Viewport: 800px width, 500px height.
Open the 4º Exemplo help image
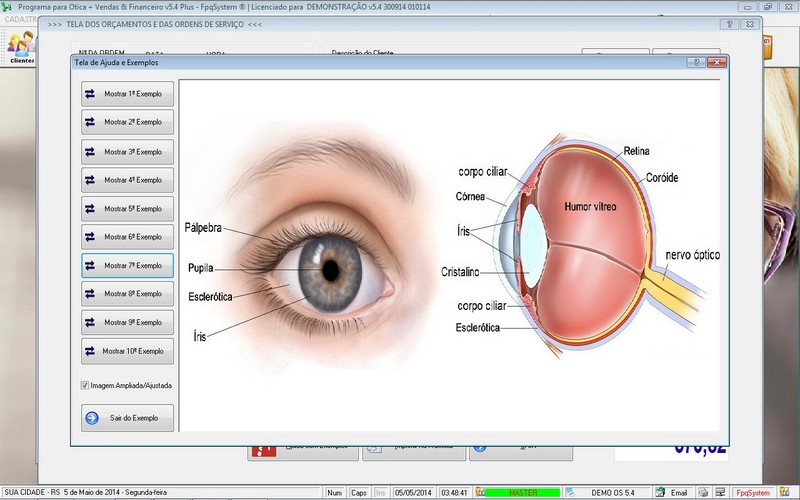[x=127, y=180]
